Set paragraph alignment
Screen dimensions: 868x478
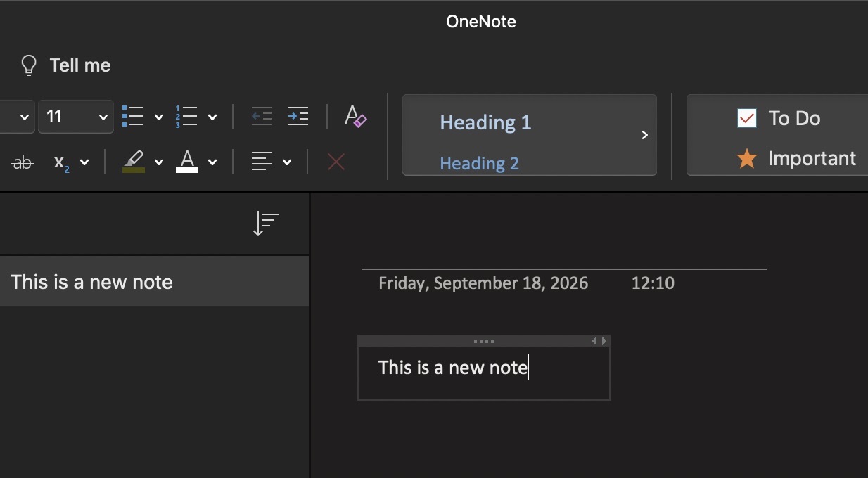pos(262,162)
